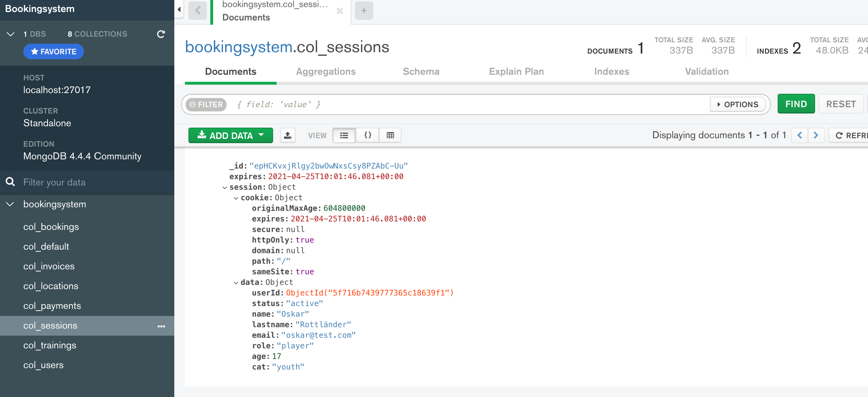Open the ADD DATA dropdown
The width and height of the screenshot is (868, 397).
[x=231, y=135]
